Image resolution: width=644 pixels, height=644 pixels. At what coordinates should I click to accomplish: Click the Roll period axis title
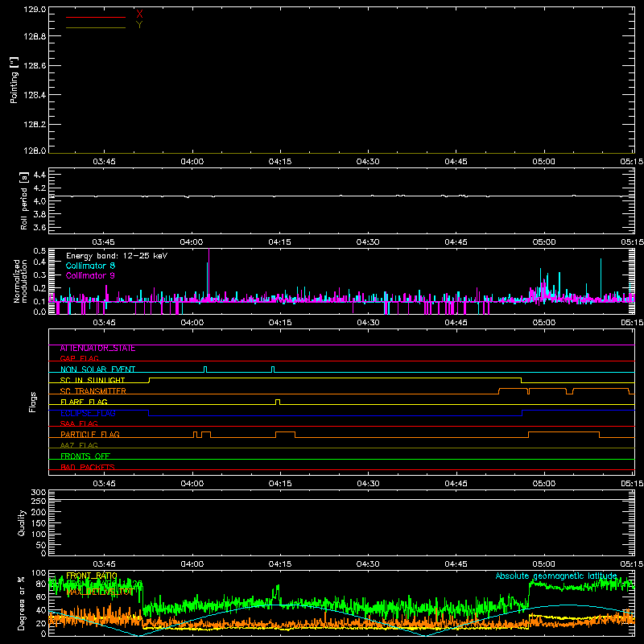24,200
